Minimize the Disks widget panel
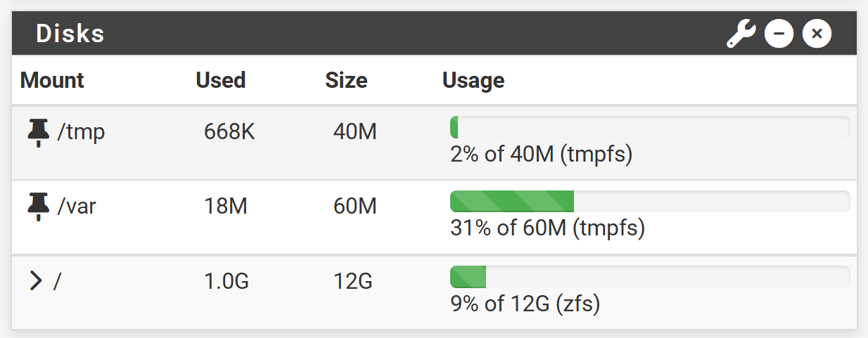Image resolution: width=868 pixels, height=338 pixels. (x=779, y=33)
